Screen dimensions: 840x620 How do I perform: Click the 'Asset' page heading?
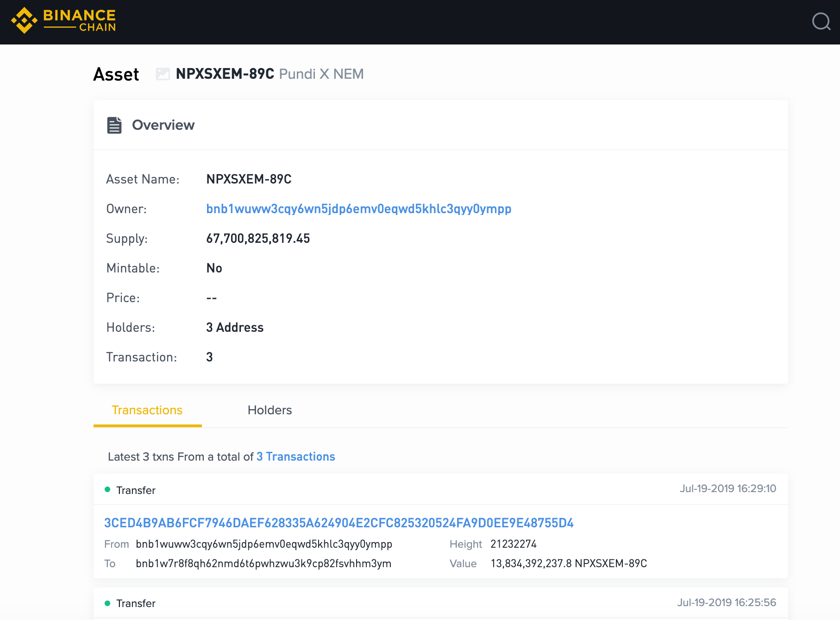[x=116, y=74]
